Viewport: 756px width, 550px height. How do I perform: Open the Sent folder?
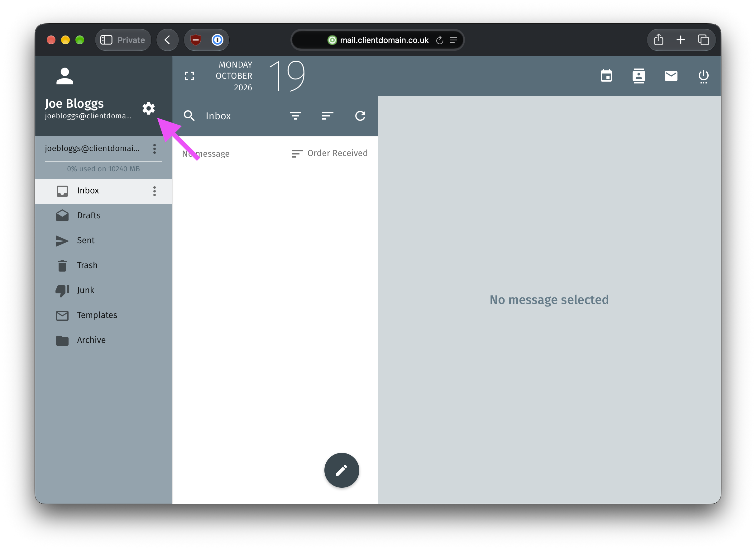[x=103, y=240]
